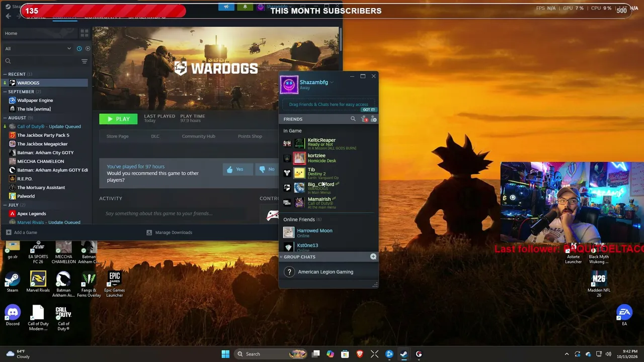Image resolution: width=644 pixels, height=362 pixels.
Task: Open Manage Downloads in Steam
Action: pyautogui.click(x=169, y=232)
